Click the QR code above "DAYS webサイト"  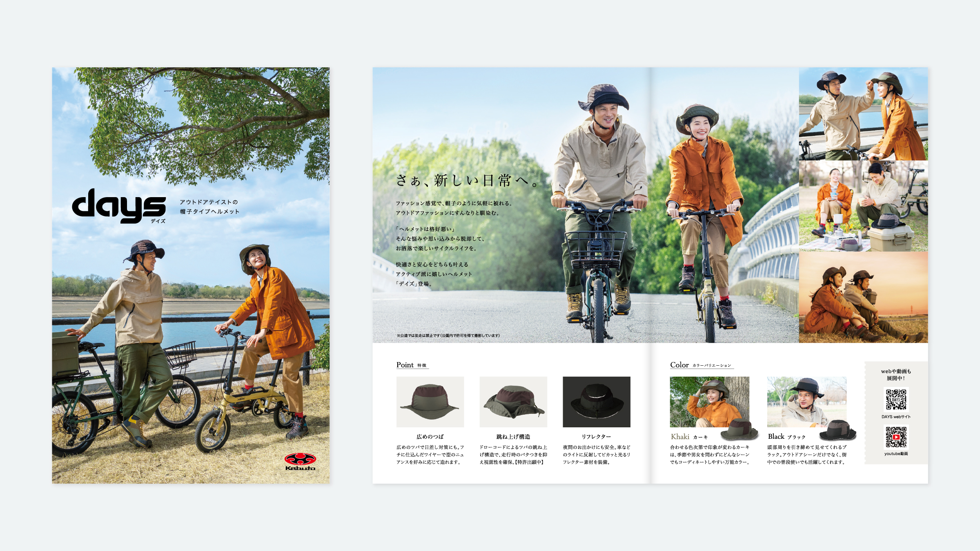point(896,400)
